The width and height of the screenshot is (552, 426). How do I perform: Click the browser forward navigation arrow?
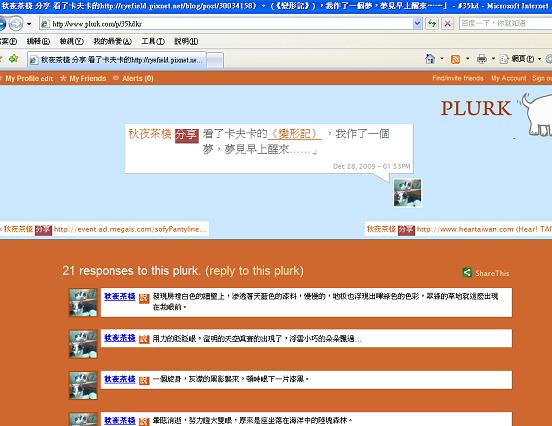pos(15,24)
